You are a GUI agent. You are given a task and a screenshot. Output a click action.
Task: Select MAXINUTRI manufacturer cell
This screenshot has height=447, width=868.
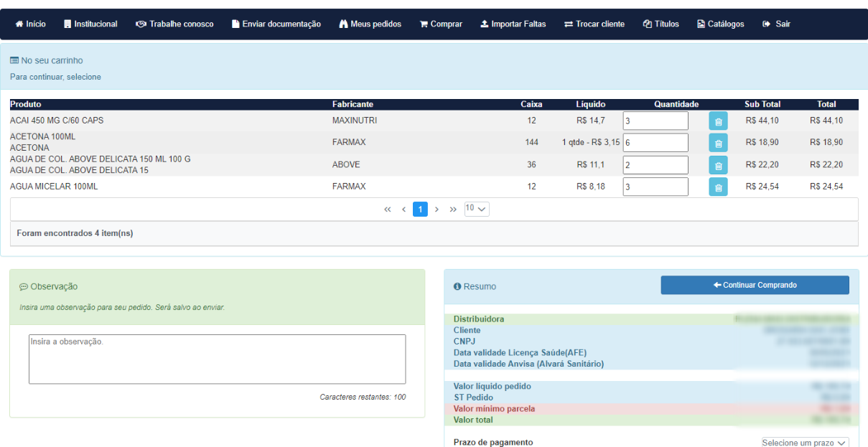point(355,121)
